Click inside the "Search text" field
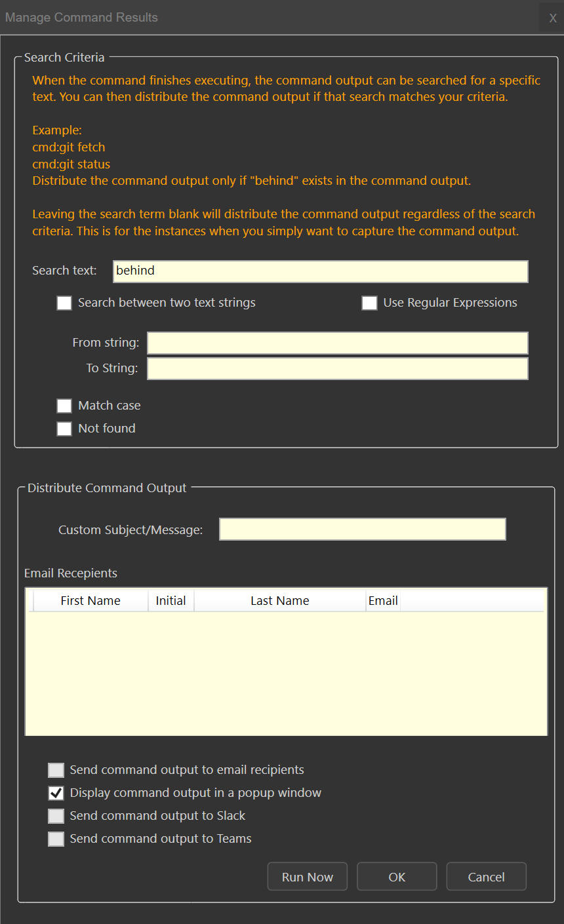 click(x=320, y=271)
